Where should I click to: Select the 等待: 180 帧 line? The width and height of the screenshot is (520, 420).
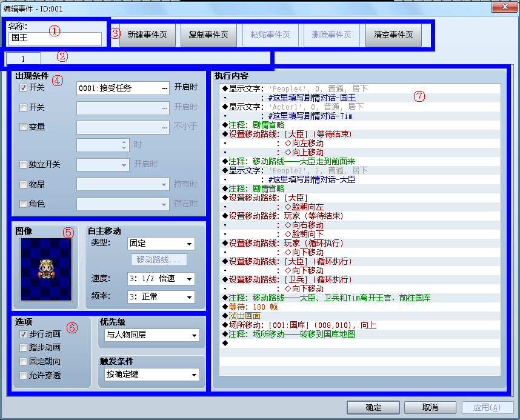point(360,307)
